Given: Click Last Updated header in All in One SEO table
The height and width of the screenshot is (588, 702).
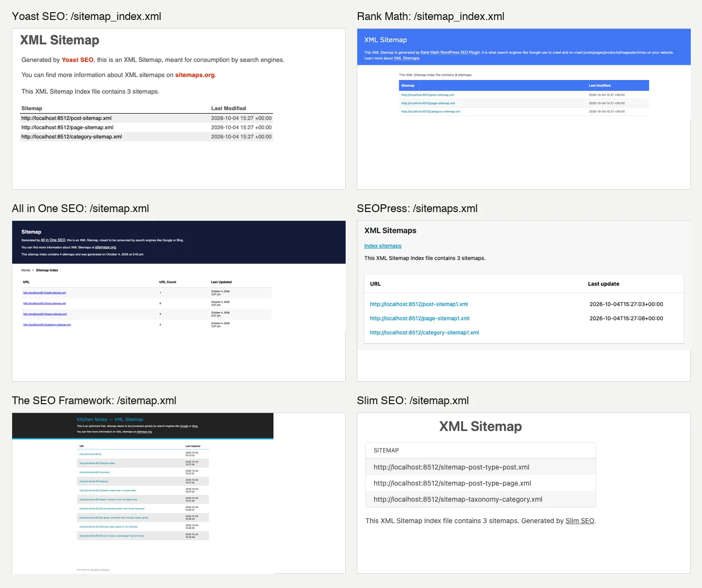Looking at the screenshot, I should (x=221, y=282).
